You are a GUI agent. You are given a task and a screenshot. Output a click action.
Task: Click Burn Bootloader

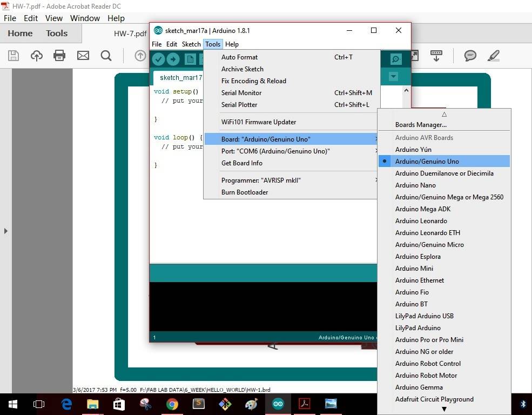click(x=291, y=192)
